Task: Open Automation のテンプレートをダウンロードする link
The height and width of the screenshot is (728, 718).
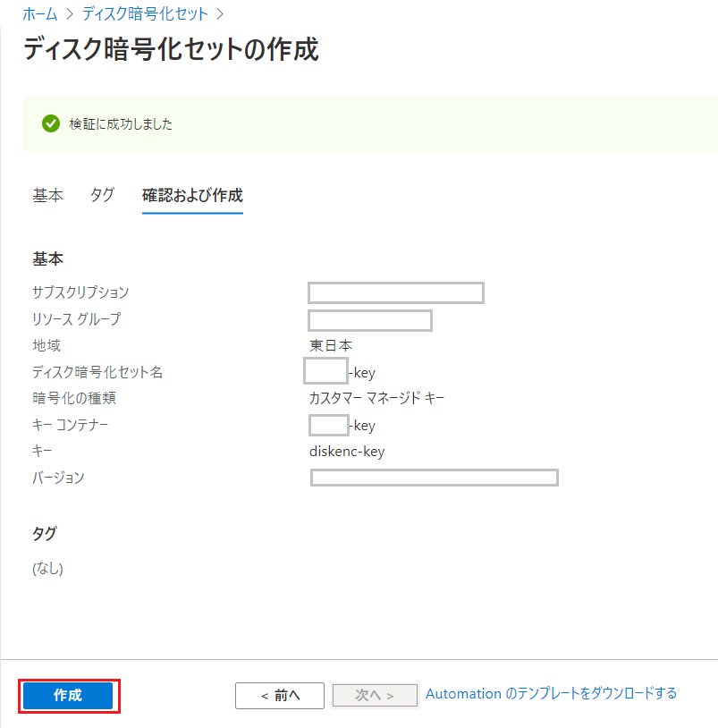Action: (552, 694)
